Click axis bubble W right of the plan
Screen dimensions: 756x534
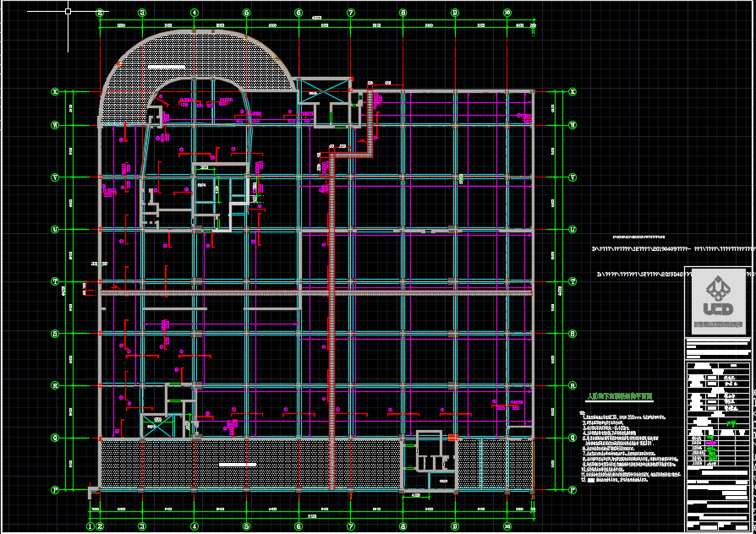tap(572, 125)
